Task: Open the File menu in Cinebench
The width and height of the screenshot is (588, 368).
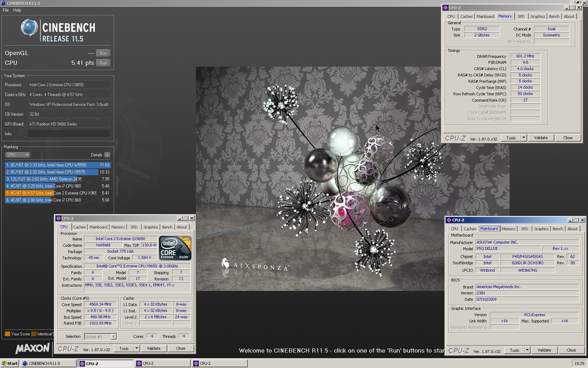Action: click(6, 10)
